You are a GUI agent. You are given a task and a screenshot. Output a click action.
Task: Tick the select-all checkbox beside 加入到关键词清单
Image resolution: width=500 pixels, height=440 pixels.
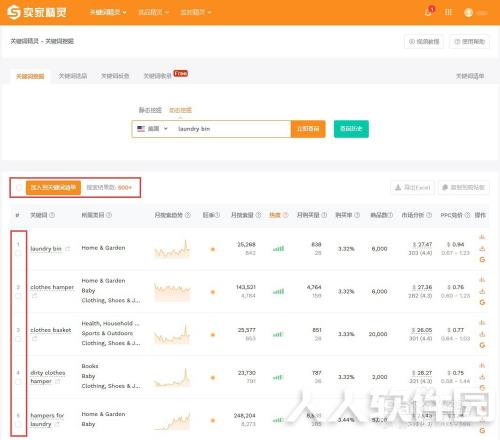point(19,187)
